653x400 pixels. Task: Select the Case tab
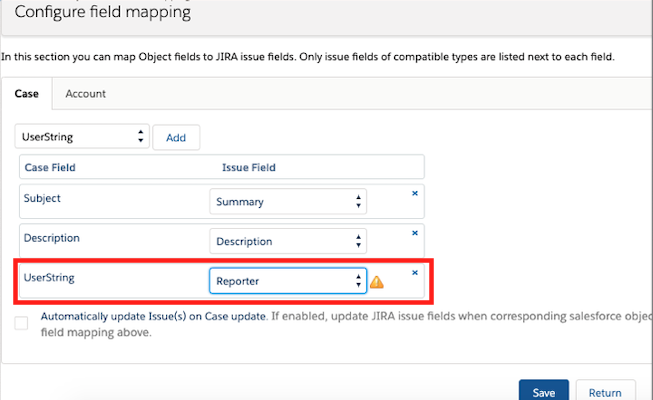[x=27, y=94]
